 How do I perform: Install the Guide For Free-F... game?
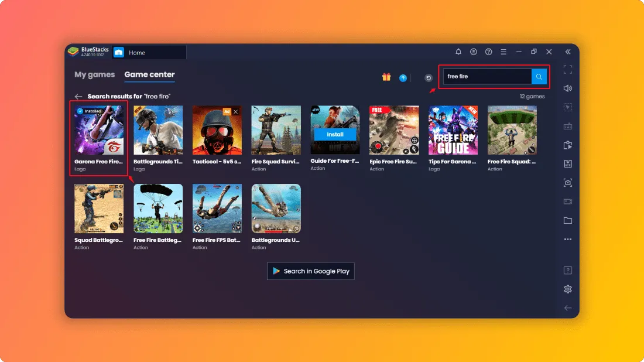335,134
